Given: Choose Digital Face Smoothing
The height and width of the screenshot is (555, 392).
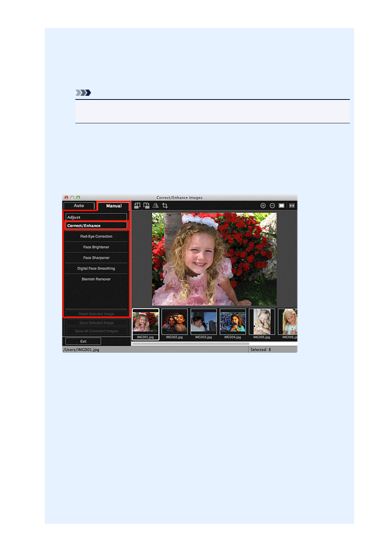Looking at the screenshot, I should pyautogui.click(x=96, y=268).
